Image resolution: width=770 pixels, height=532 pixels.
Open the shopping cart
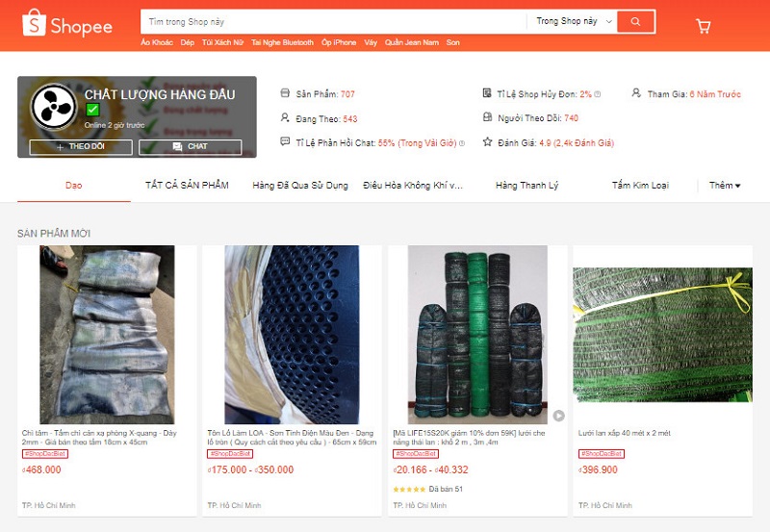(704, 26)
